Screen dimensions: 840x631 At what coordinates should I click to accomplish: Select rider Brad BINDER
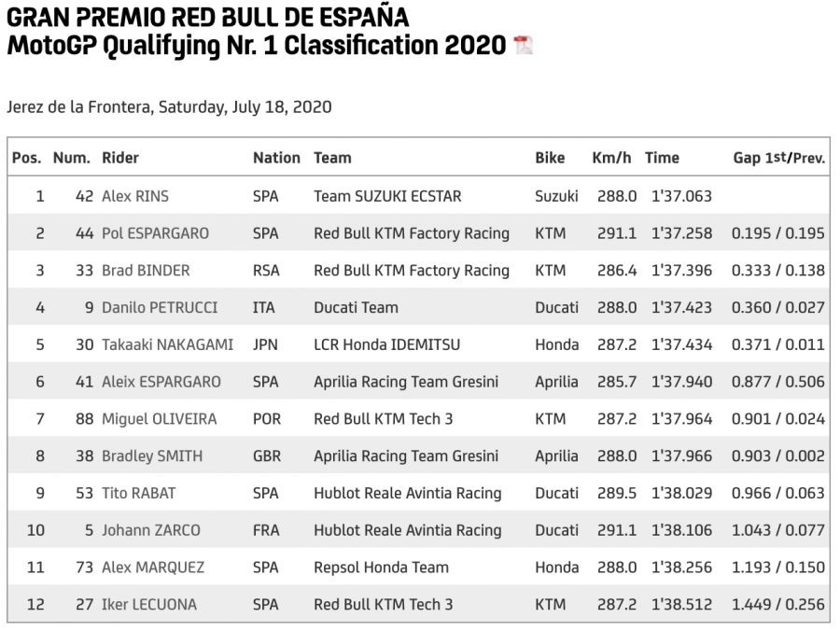click(146, 271)
